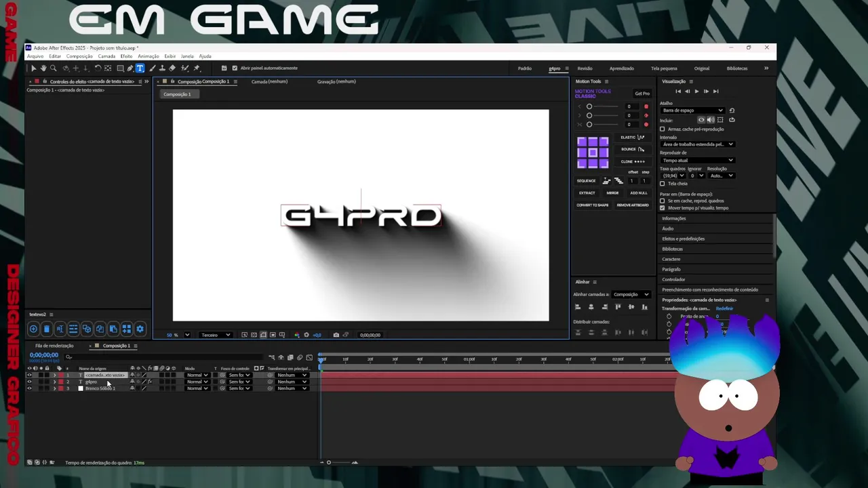Screen dimensions: 868x488
Task: Click the textevo2 add plus icon
Action: pyautogui.click(x=33, y=329)
